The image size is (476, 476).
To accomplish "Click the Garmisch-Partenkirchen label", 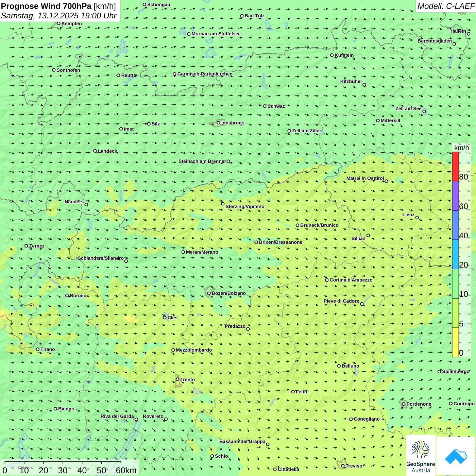I will click(205, 74).
